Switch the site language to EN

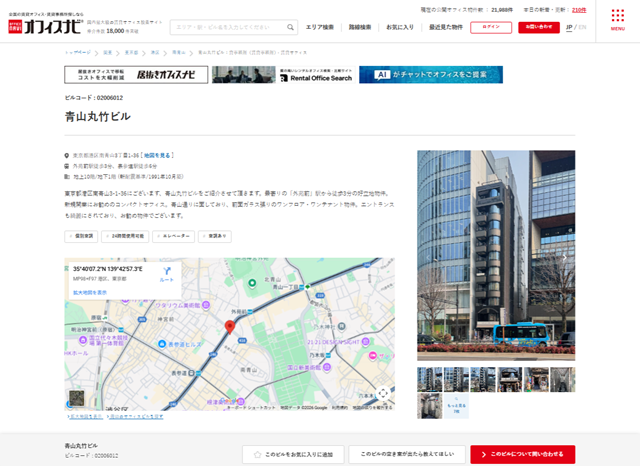(583, 27)
